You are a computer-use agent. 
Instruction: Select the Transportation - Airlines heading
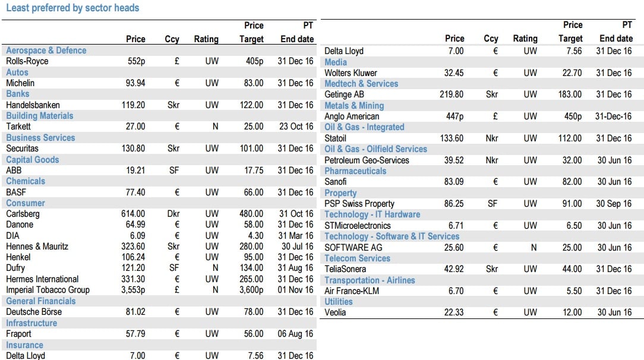click(x=370, y=280)
